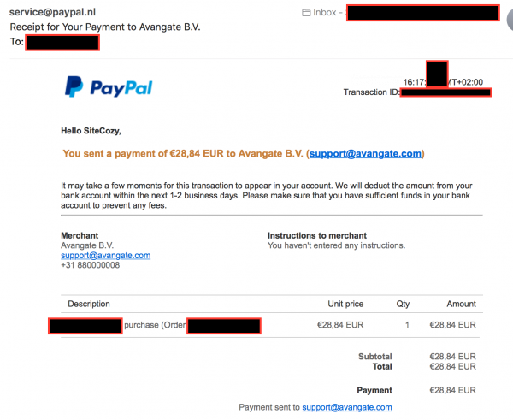Click the Instructions to merchant heading
This screenshot has width=513, height=420.
tap(317, 236)
